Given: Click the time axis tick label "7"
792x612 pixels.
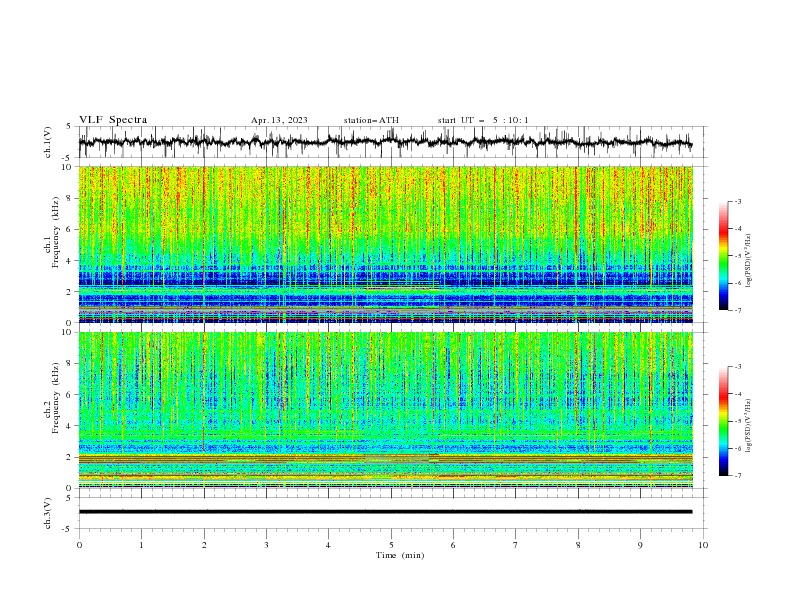Looking at the screenshot, I should tap(516, 545).
